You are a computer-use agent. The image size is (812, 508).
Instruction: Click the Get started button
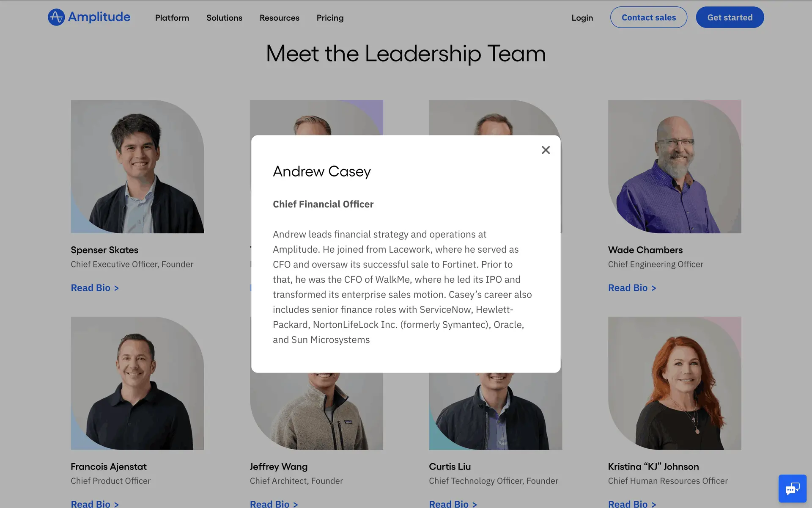(x=730, y=17)
